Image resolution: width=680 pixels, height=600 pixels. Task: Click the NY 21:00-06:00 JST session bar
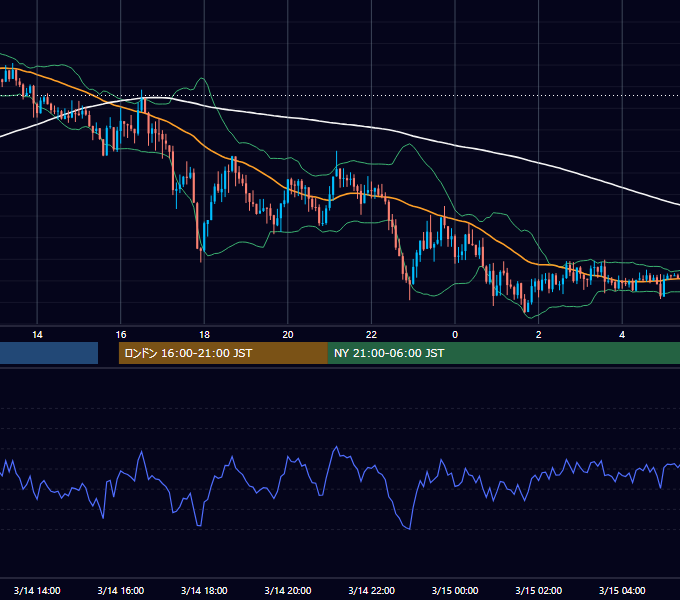coord(503,353)
